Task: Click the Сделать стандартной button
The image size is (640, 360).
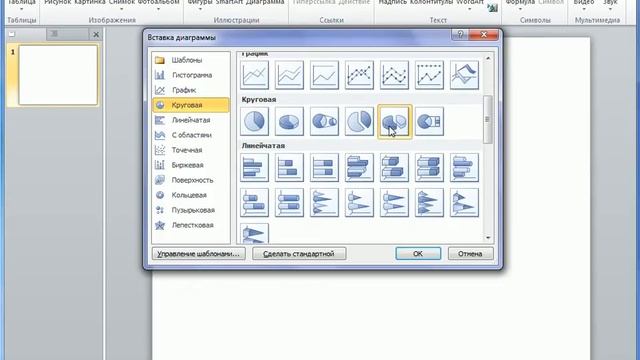Action: [299, 253]
